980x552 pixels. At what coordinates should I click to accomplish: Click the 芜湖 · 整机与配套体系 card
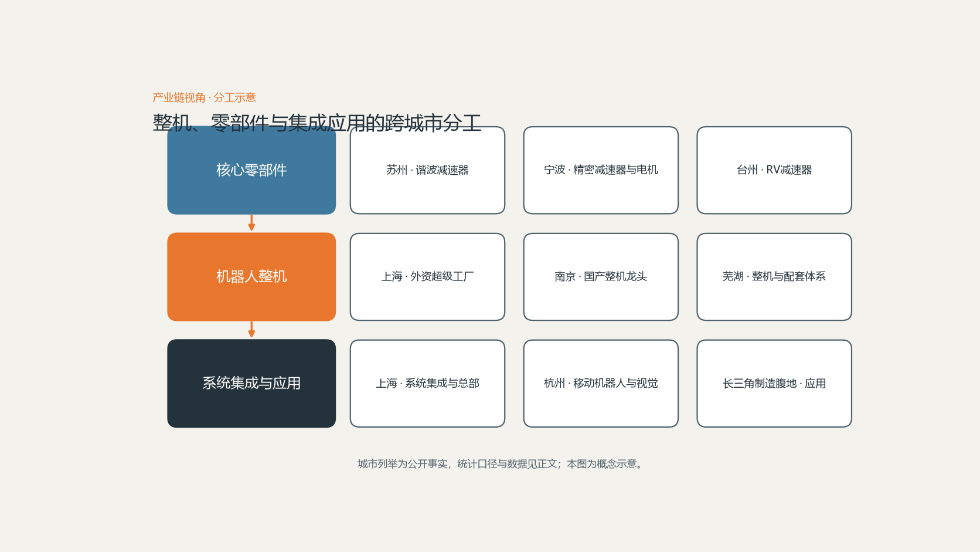click(774, 277)
